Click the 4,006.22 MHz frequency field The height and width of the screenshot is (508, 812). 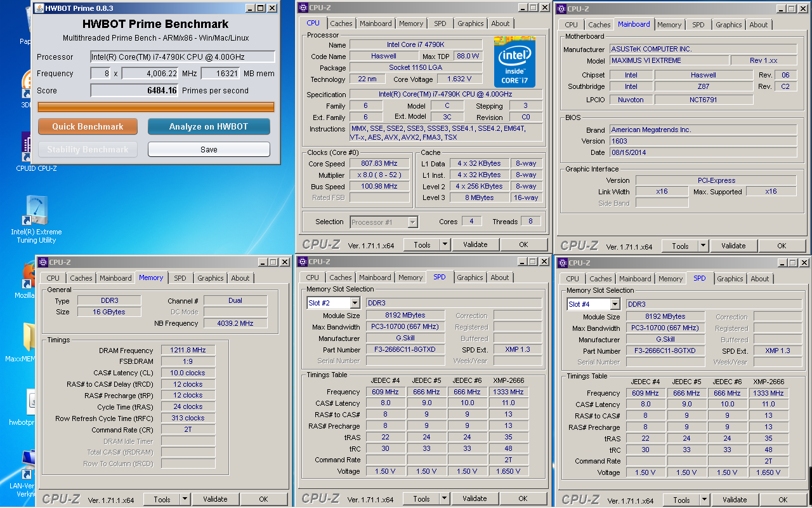[150, 74]
